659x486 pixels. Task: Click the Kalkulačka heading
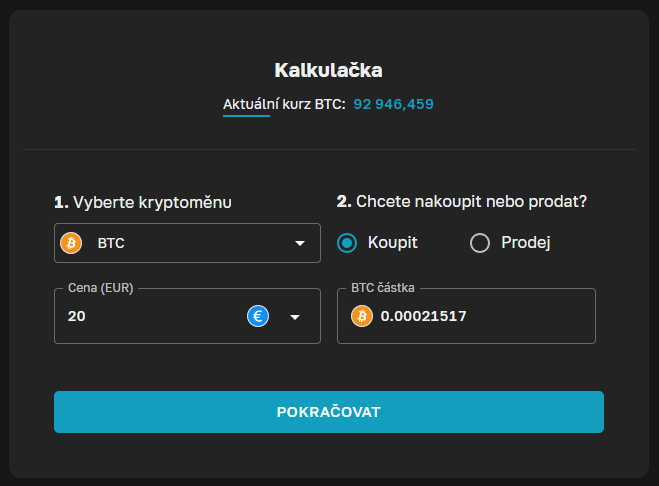coord(328,70)
